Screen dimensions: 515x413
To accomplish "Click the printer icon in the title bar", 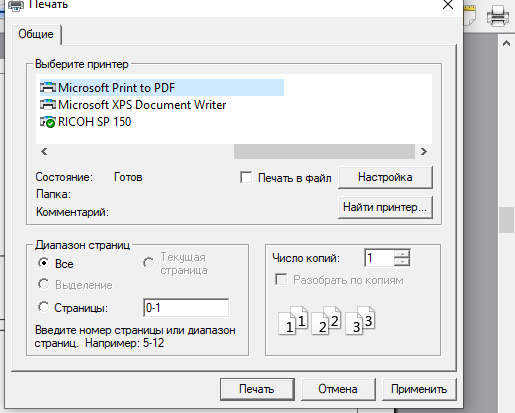I will 16,5.
